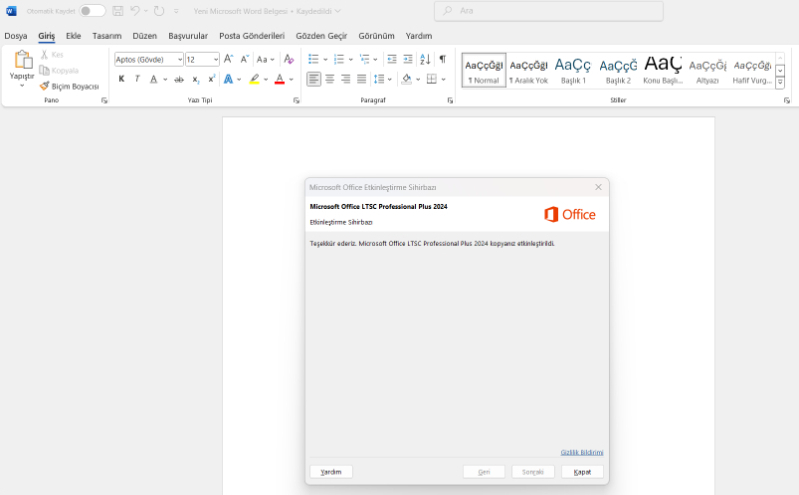Click the Ara search box
The height and width of the screenshot is (495, 799).
(549, 11)
